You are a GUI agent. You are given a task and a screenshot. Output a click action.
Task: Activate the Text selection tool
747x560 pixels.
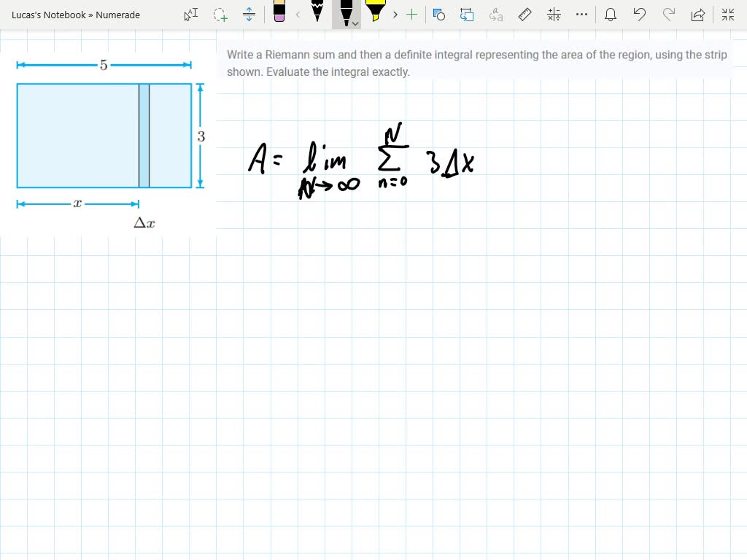190,14
